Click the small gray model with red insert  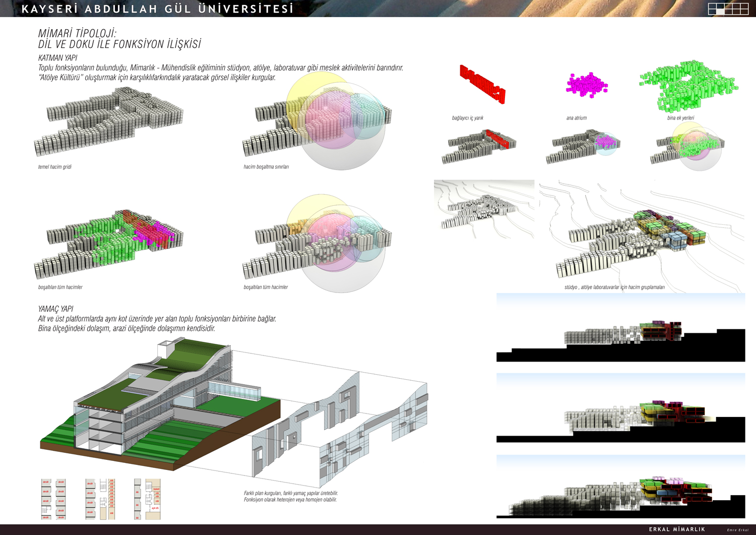tap(479, 146)
